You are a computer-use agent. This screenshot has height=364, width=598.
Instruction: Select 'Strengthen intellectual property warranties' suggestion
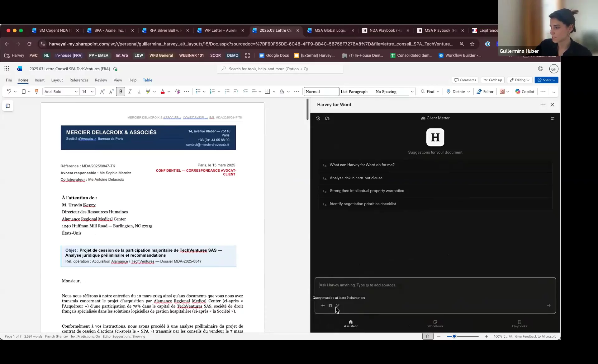pyautogui.click(x=435, y=191)
